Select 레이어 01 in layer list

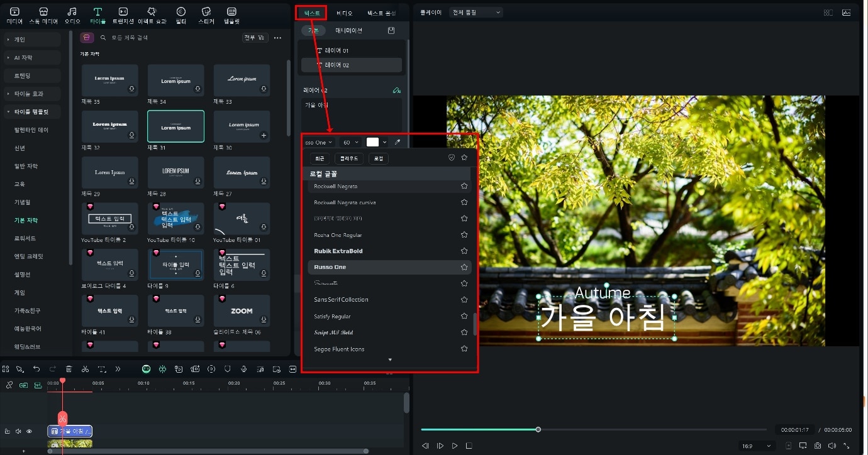[352, 50]
